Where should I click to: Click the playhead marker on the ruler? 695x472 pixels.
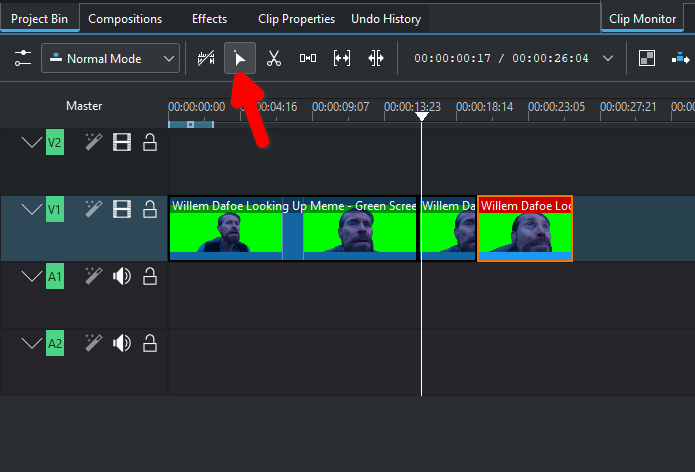tap(422, 116)
